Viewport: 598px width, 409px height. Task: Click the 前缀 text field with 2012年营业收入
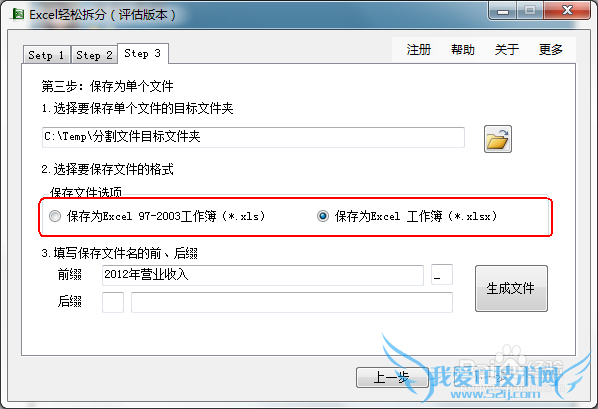(x=263, y=275)
